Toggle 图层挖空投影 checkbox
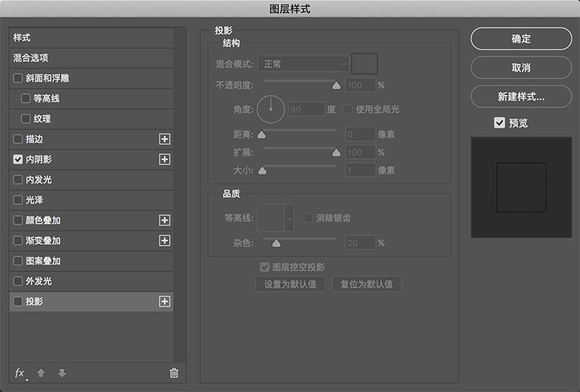The image size is (580, 392). point(265,267)
